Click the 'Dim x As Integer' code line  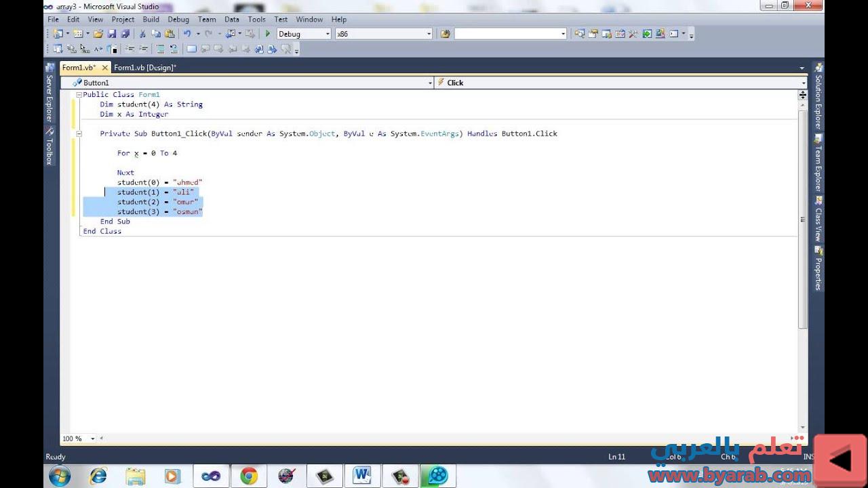pyautogui.click(x=134, y=115)
